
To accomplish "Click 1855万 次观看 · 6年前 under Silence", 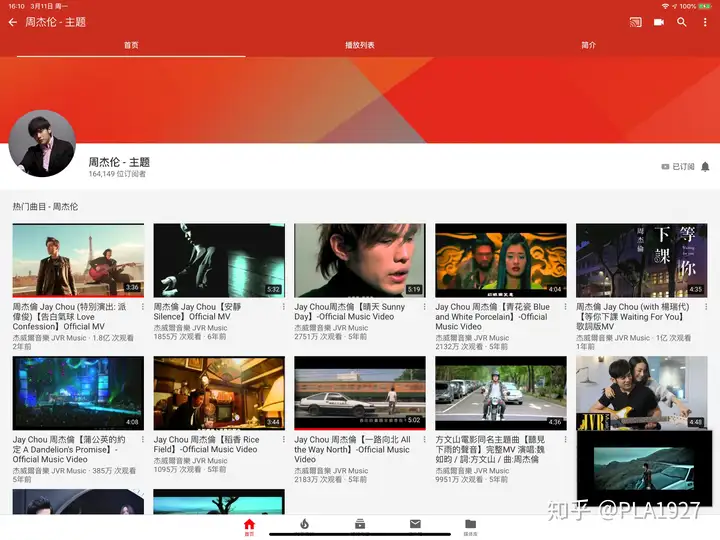I will click(x=189, y=337).
